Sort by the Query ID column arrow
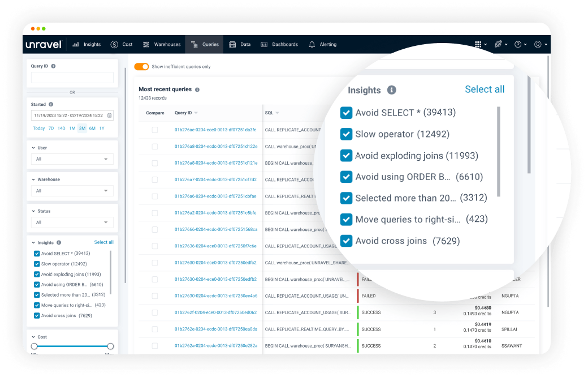The image size is (588, 377). click(x=196, y=113)
